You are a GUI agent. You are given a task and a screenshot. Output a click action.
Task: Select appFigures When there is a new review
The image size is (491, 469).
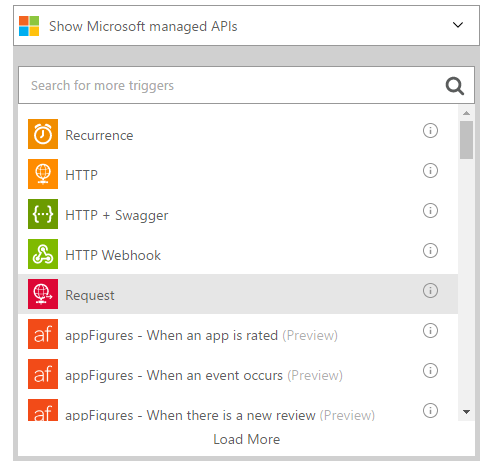click(238, 411)
